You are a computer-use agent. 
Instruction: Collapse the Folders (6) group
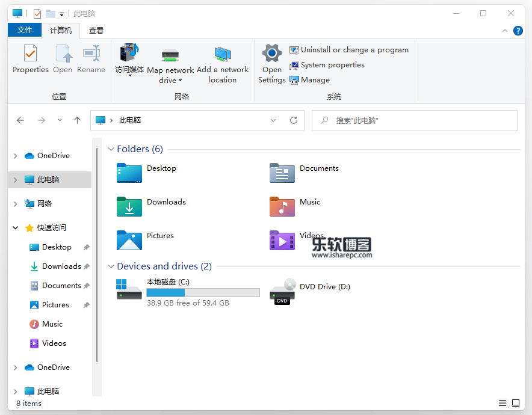click(111, 149)
